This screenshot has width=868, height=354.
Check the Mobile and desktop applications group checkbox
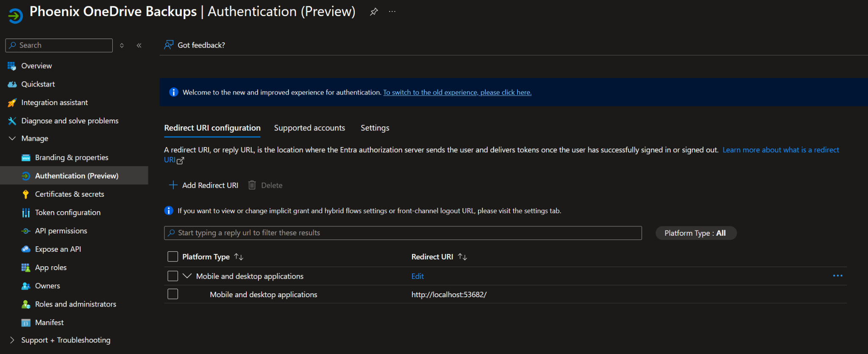(172, 276)
